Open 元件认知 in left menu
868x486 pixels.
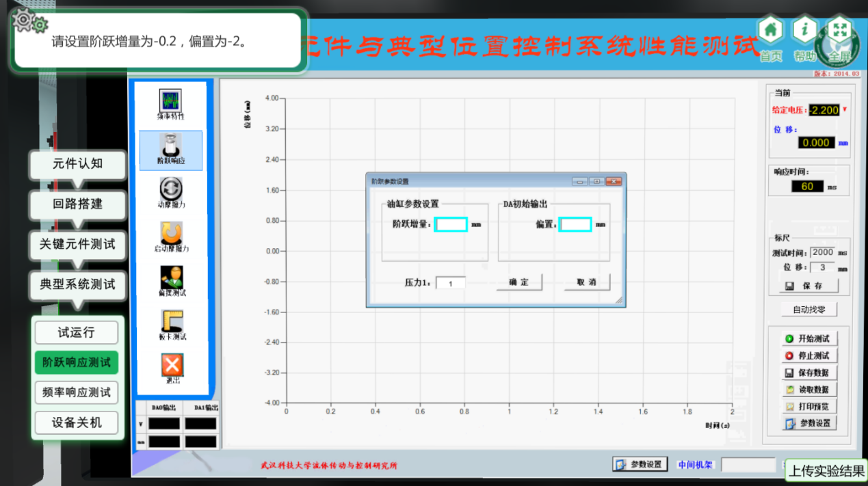pyautogui.click(x=77, y=164)
